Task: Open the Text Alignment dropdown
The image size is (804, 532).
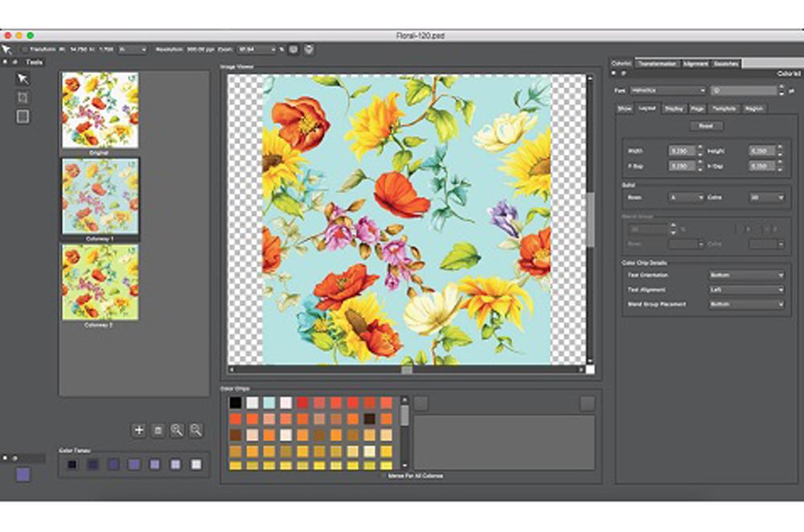Action: (x=746, y=289)
